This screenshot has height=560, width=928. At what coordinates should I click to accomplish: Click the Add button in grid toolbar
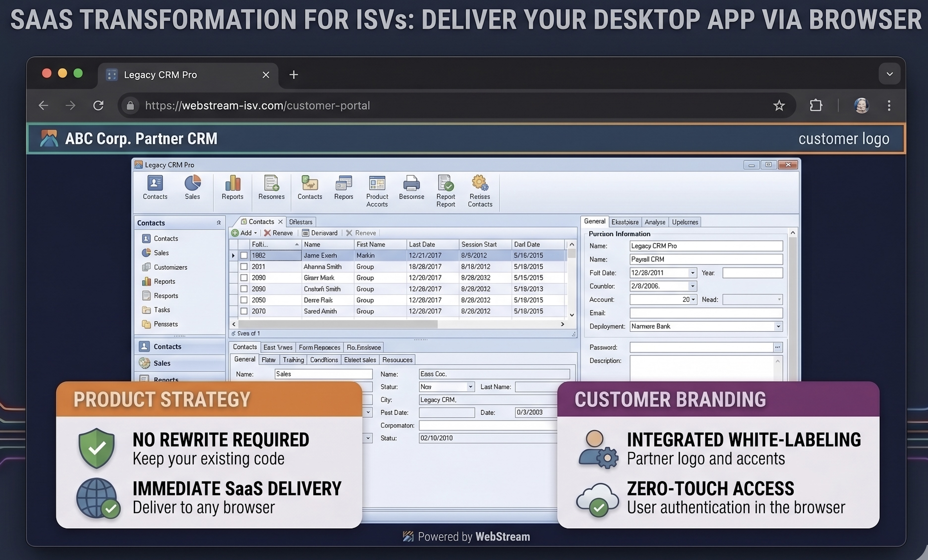click(241, 233)
